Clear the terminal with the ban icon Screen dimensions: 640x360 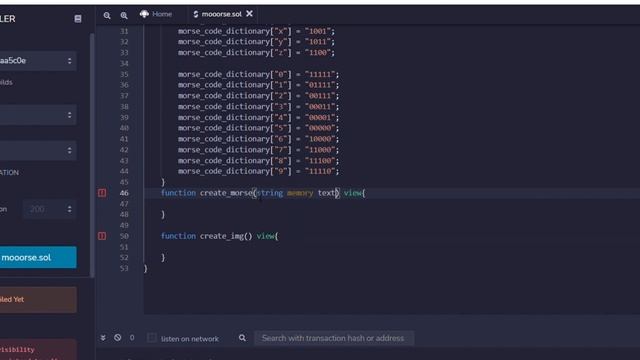[x=118, y=338]
